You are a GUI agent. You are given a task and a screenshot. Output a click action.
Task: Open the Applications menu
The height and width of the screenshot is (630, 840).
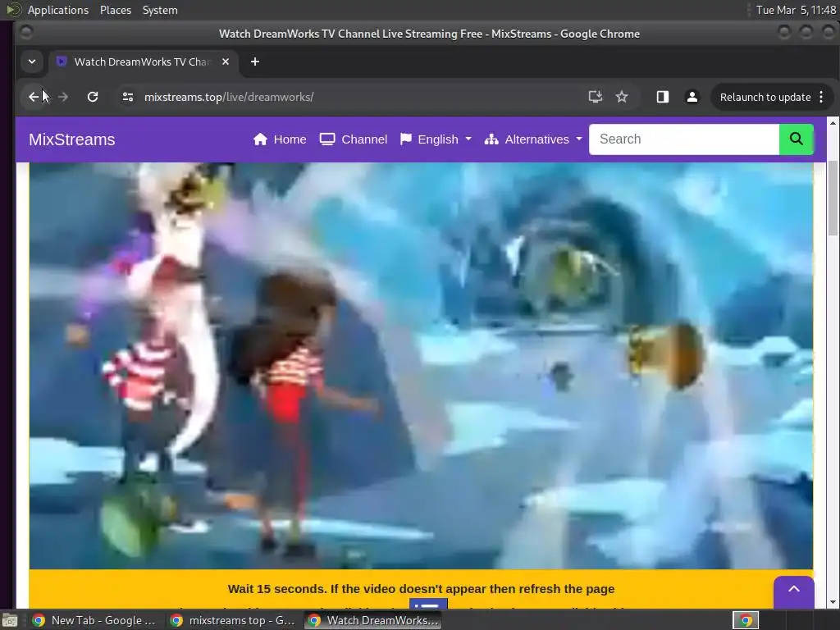coord(58,10)
